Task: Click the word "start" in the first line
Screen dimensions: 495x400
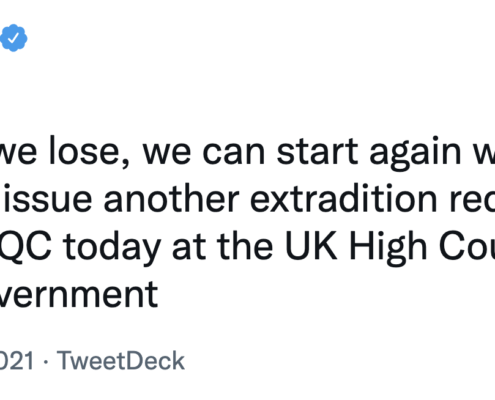Action: 318,152
